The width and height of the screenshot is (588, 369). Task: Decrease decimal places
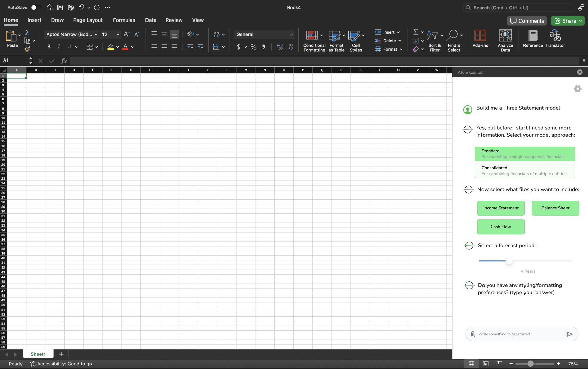tap(290, 47)
